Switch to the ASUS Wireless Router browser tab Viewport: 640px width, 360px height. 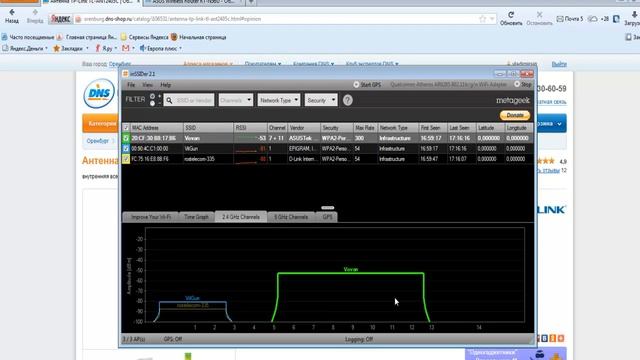[x=193, y=2]
